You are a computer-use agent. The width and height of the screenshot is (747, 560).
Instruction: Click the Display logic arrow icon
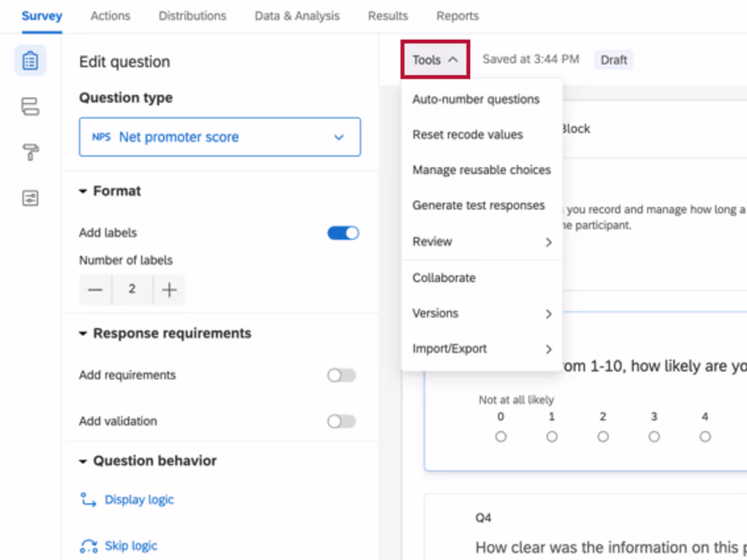[88, 500]
